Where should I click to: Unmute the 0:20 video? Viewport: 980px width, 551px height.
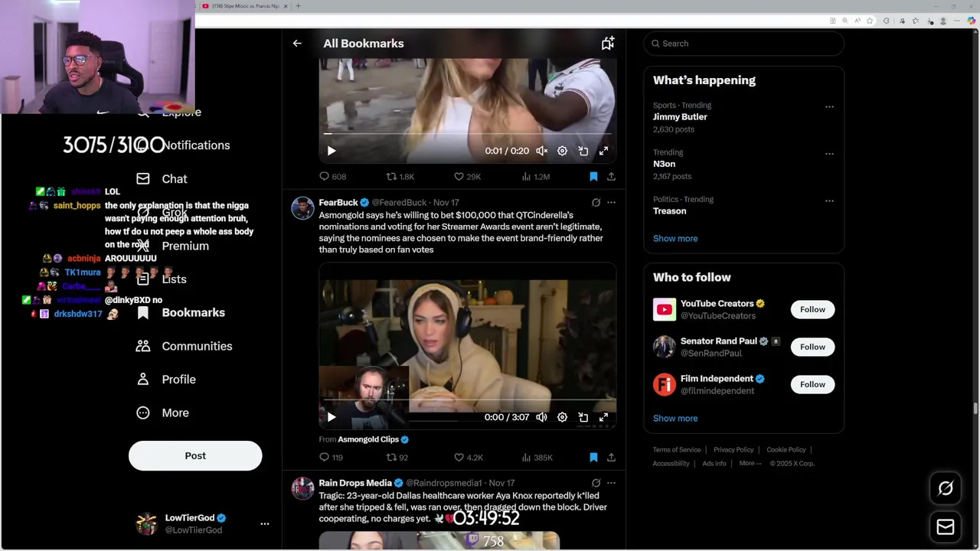pyautogui.click(x=541, y=152)
